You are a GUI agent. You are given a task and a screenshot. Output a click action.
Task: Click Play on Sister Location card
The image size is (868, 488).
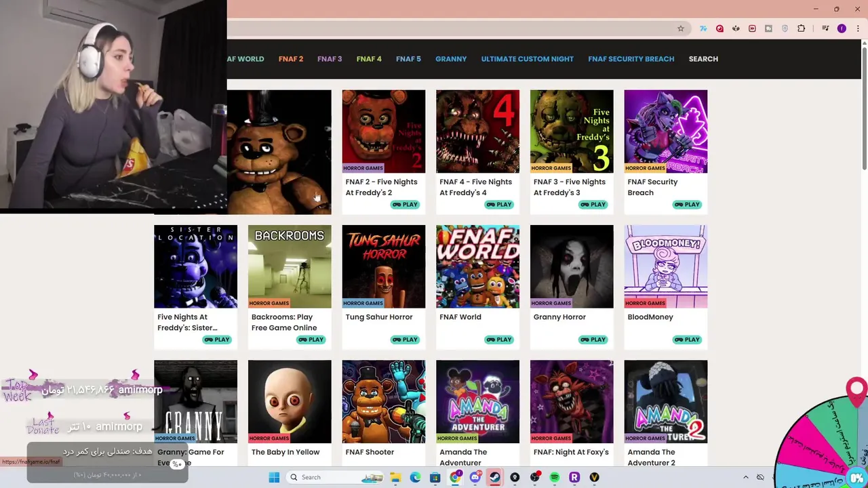pos(217,340)
